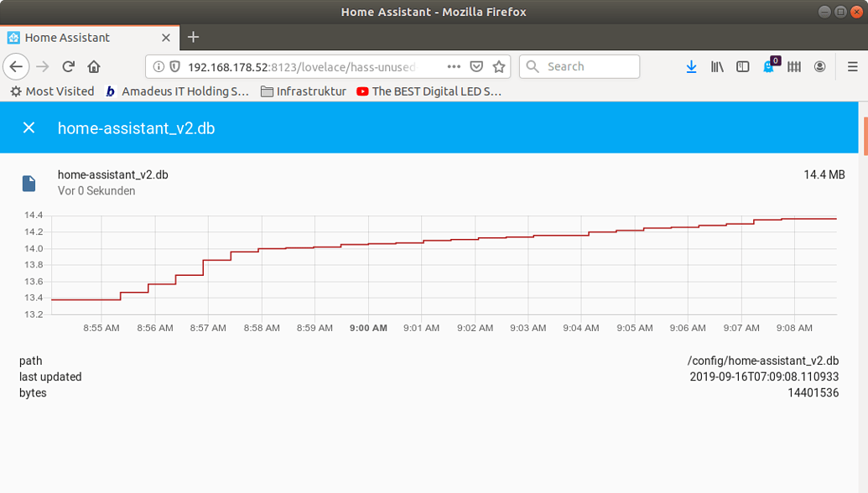The width and height of the screenshot is (868, 493).
Task: Open the Firefox hamburger menu
Action: click(853, 66)
